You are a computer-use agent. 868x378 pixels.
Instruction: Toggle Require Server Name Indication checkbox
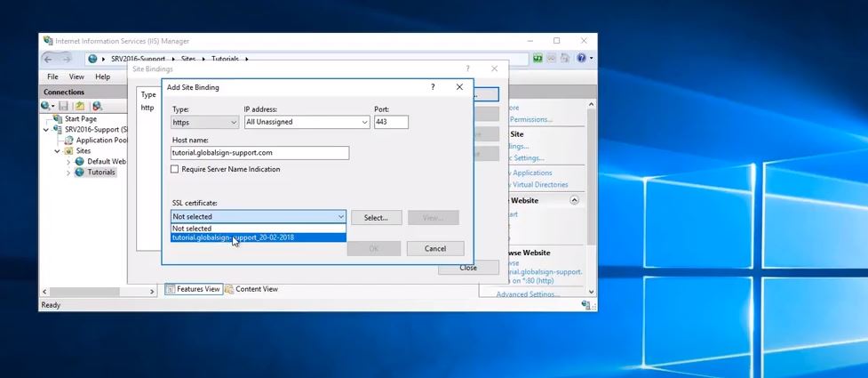point(174,169)
